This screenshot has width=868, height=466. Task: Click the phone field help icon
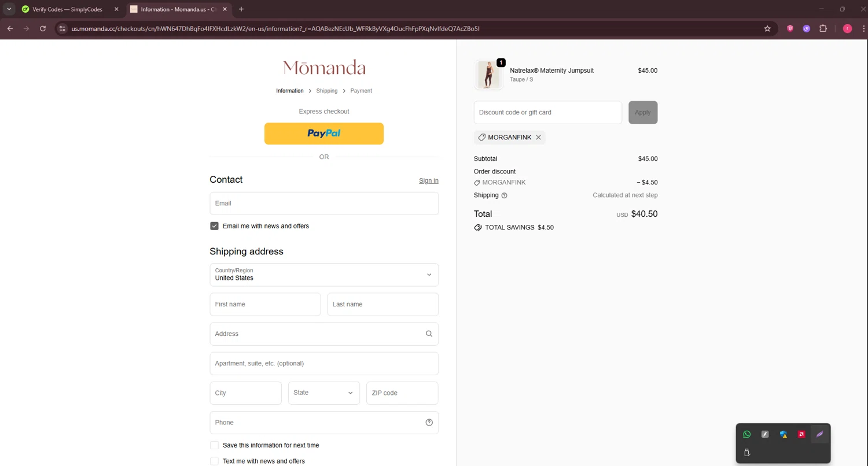click(429, 423)
